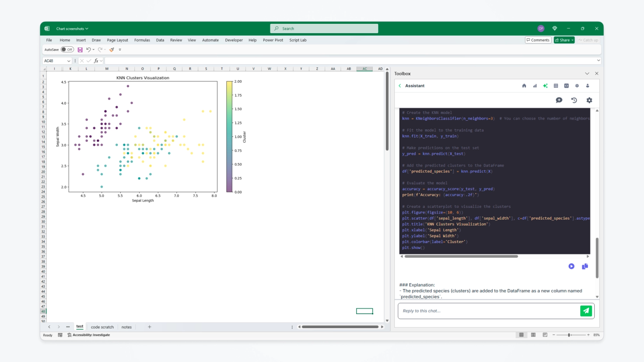Switch to the notes sheet tab
Screen dimensions: 644x362
tap(126, 327)
